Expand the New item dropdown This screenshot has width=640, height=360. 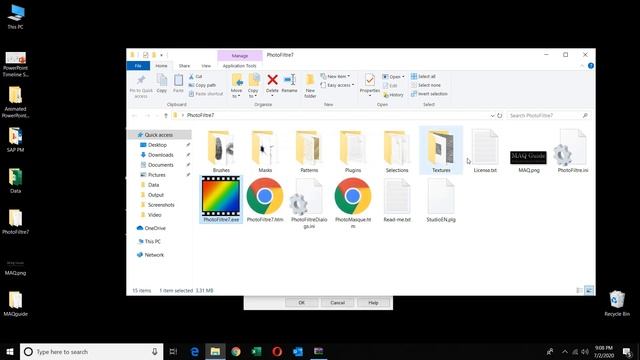point(336,76)
